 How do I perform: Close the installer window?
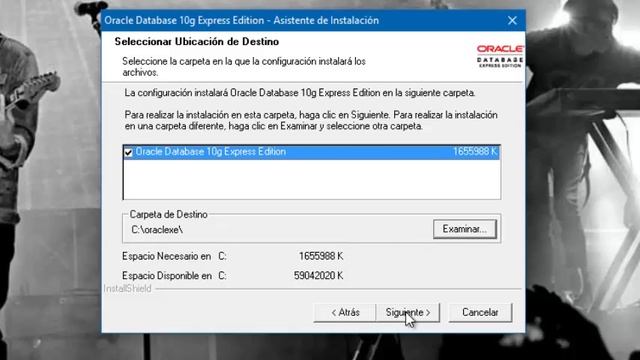[512, 20]
